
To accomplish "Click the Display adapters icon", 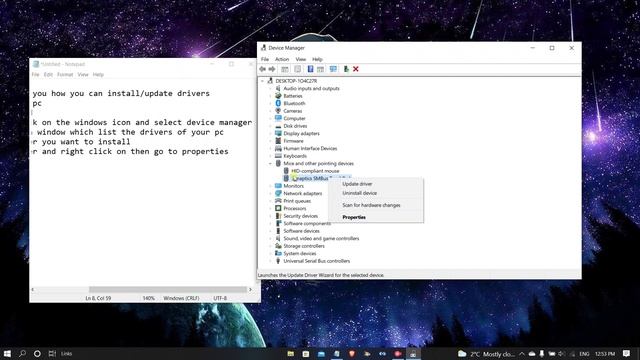I will pos(278,133).
